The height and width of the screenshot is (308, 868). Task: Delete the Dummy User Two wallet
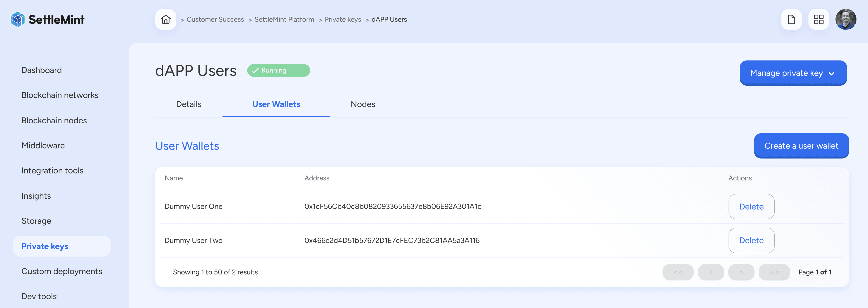pos(751,240)
